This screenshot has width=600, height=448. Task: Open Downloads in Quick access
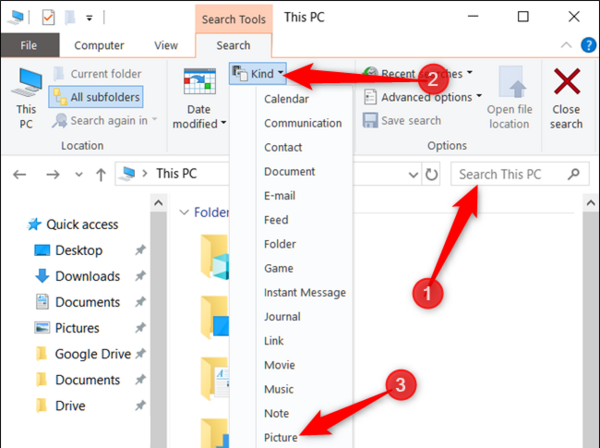pos(88,276)
